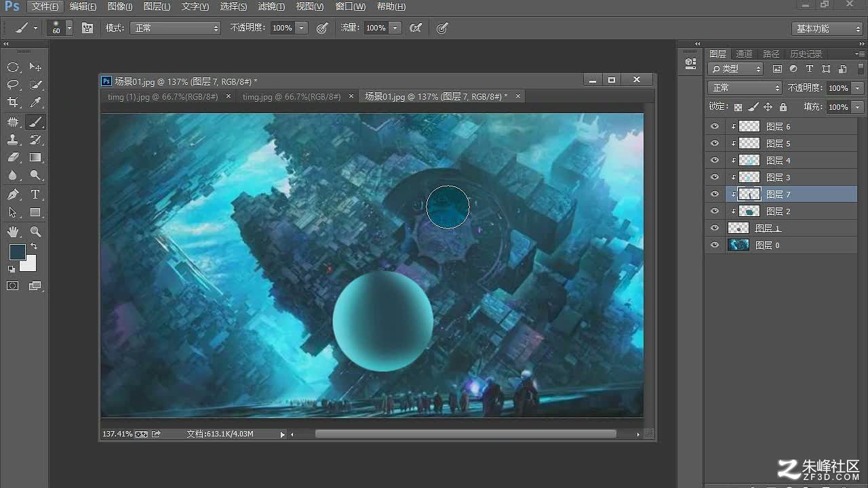Hide 图层 6 layer

pyautogui.click(x=714, y=126)
